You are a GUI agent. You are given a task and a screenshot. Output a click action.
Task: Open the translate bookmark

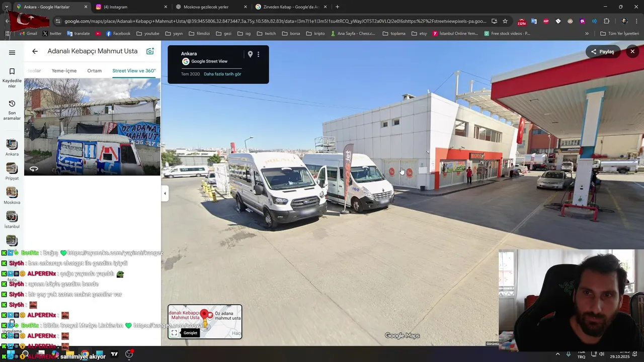[78, 34]
